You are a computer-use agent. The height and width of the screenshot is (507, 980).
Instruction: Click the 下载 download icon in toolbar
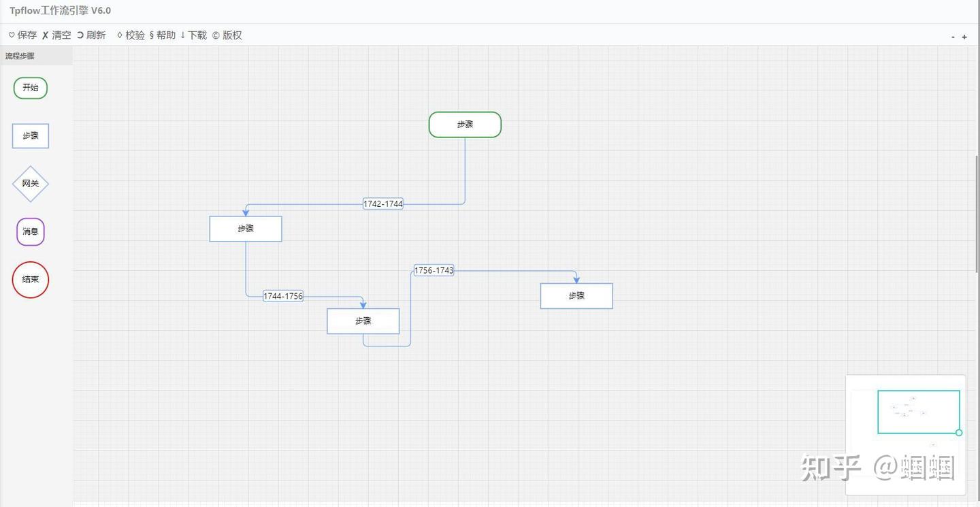point(194,35)
